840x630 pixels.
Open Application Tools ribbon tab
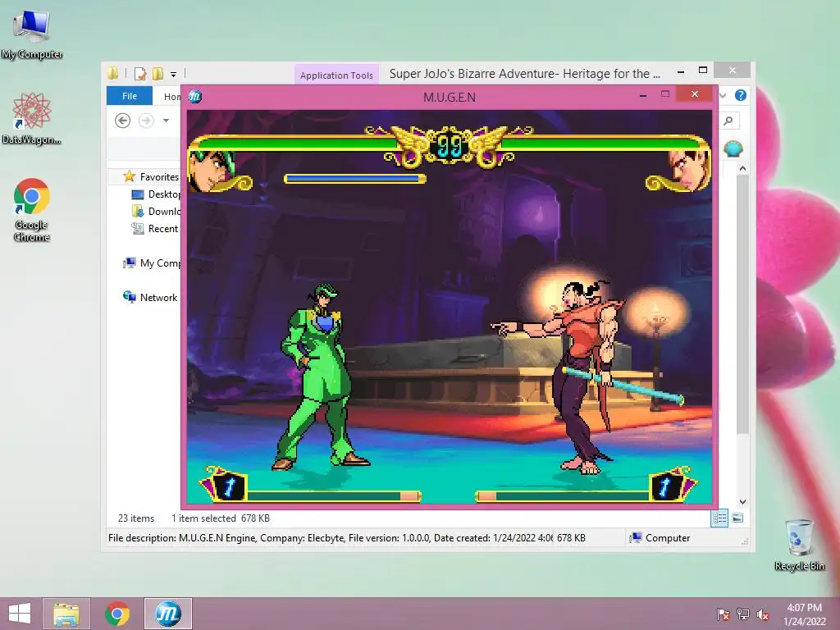[336, 75]
